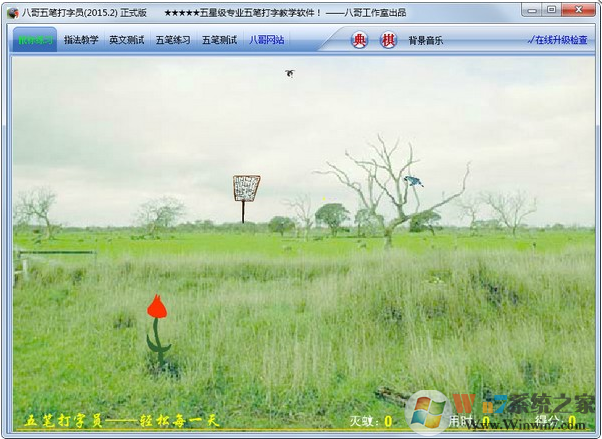Viewport: 602px width, 439px height.
Task: Click the mosquito swatter net on the pole
Action: tap(246, 189)
